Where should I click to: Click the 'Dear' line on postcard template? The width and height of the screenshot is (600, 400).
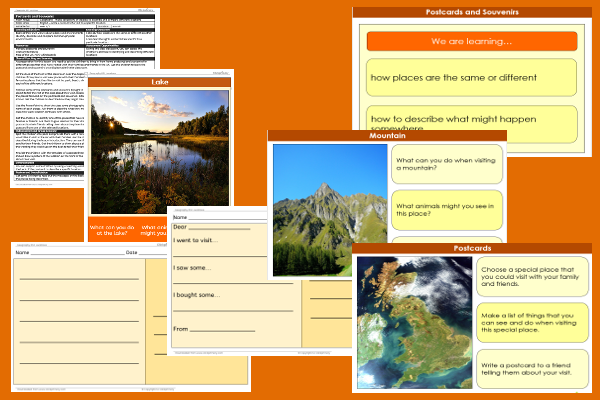click(212, 227)
